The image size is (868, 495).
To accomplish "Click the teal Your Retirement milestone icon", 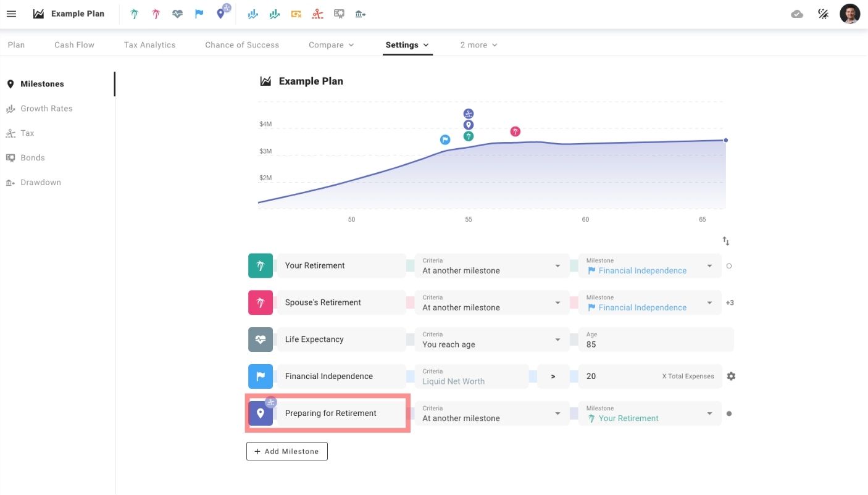I will coord(261,266).
